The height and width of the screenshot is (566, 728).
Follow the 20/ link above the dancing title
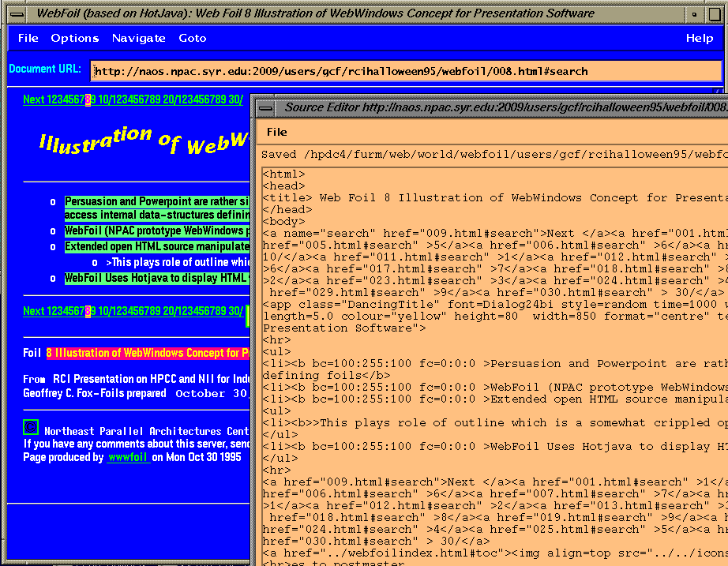click(x=170, y=99)
